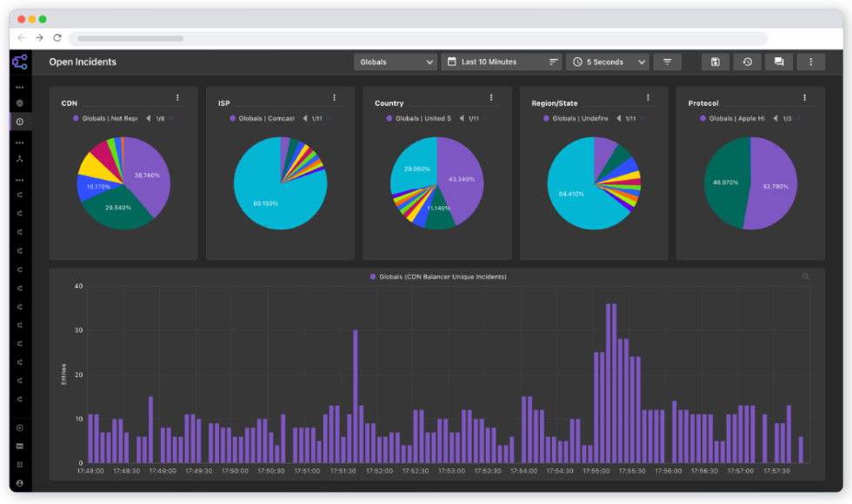
Task: Go to previous legend page in Country panel
Action: pyautogui.click(x=462, y=118)
